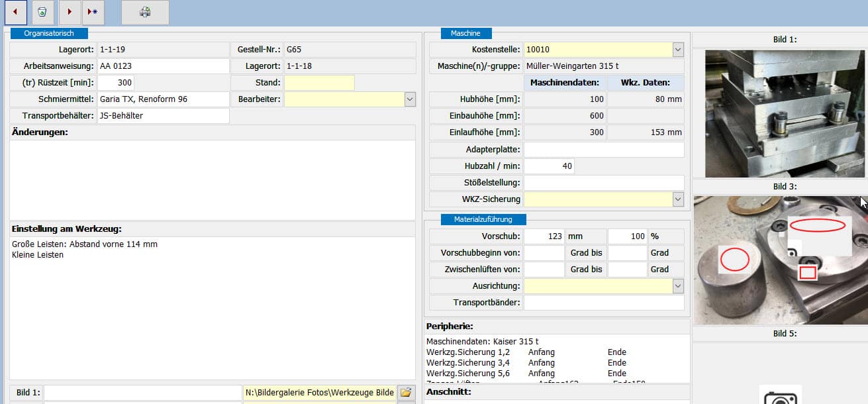Create new record with arrow-star icon
Viewport: 868px width, 404px height.
click(x=93, y=12)
